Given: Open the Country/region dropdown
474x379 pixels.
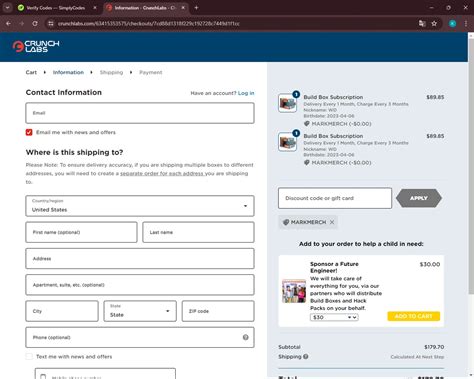Looking at the screenshot, I should (140, 206).
